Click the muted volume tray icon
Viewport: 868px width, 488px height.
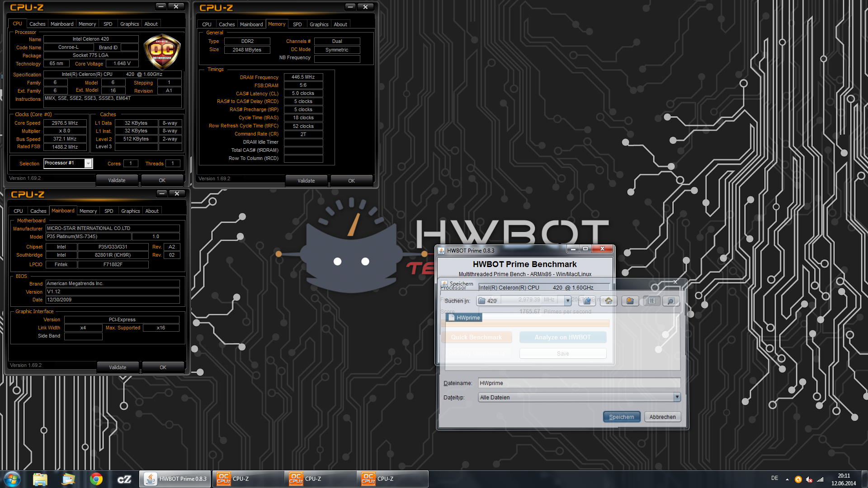(809, 479)
